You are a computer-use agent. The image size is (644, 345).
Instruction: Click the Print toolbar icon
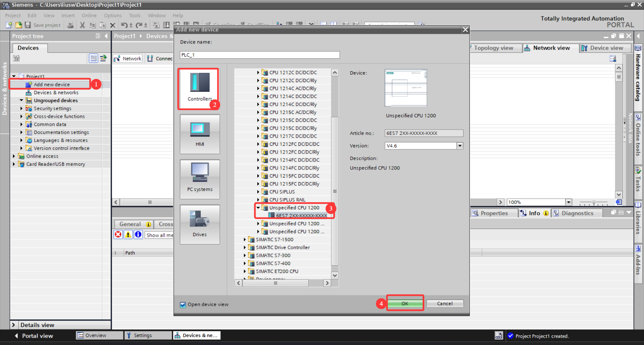coord(70,25)
